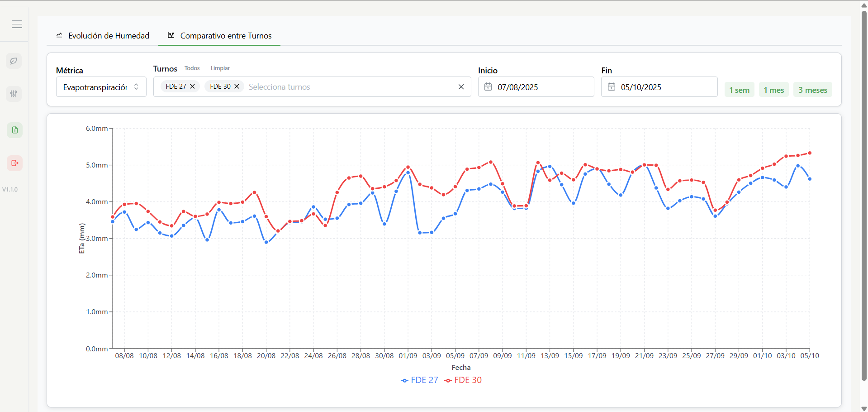Open the Selecciona turnos multiselect field

pos(348,87)
